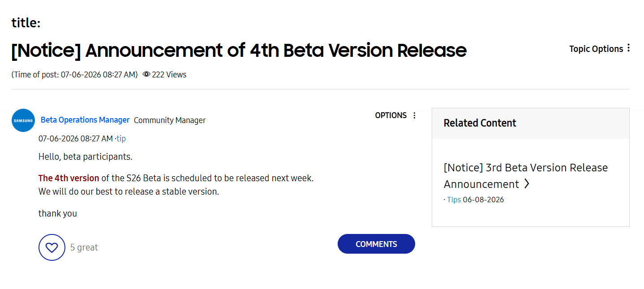Click the eye views icon
The image size is (644, 289).
pyautogui.click(x=146, y=75)
